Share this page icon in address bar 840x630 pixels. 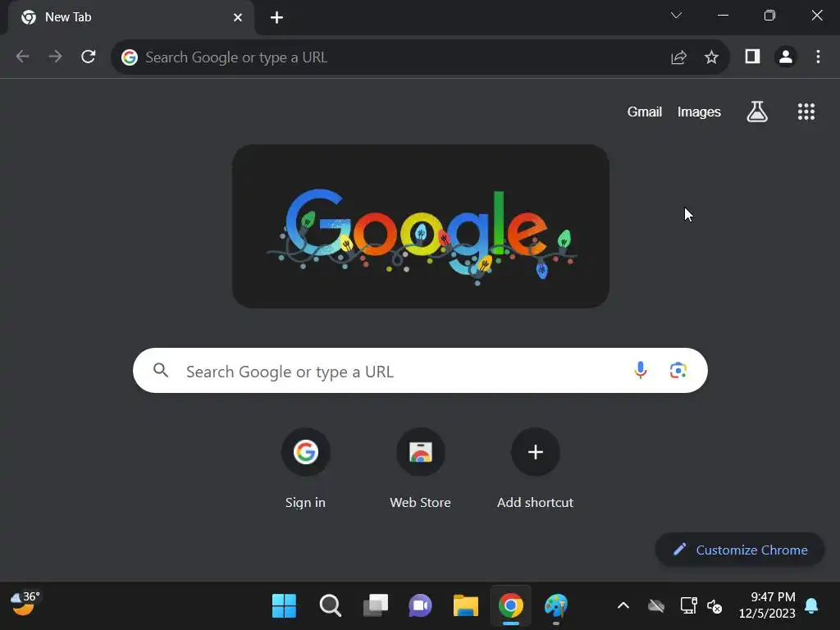[678, 57]
